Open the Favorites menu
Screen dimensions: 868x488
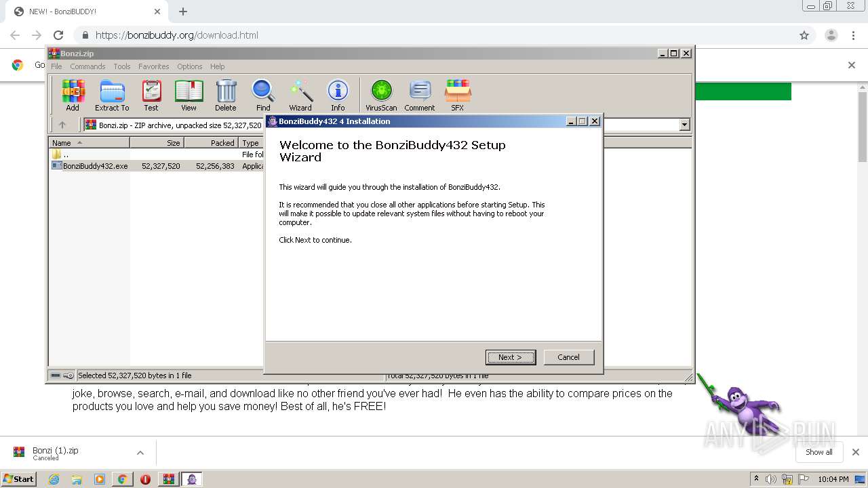tap(154, 66)
